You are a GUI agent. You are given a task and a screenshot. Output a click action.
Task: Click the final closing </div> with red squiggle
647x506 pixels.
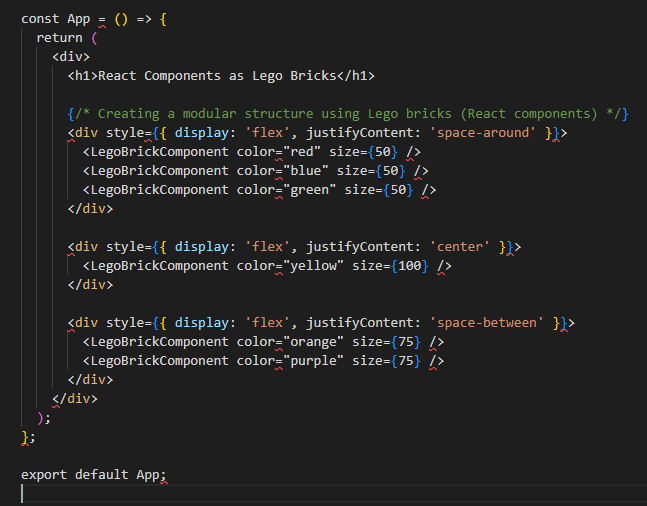coord(75,399)
